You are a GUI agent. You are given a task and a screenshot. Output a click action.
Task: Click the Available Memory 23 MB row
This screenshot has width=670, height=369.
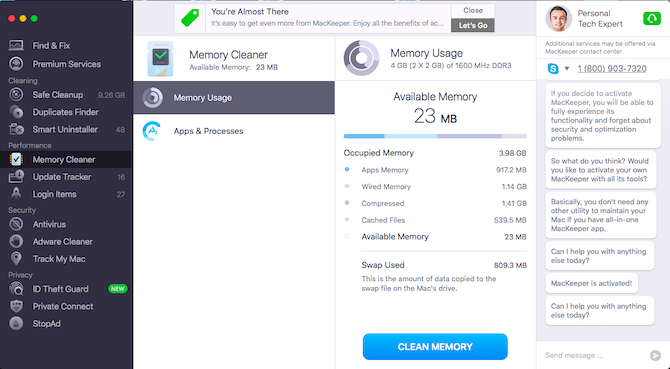[x=435, y=237]
